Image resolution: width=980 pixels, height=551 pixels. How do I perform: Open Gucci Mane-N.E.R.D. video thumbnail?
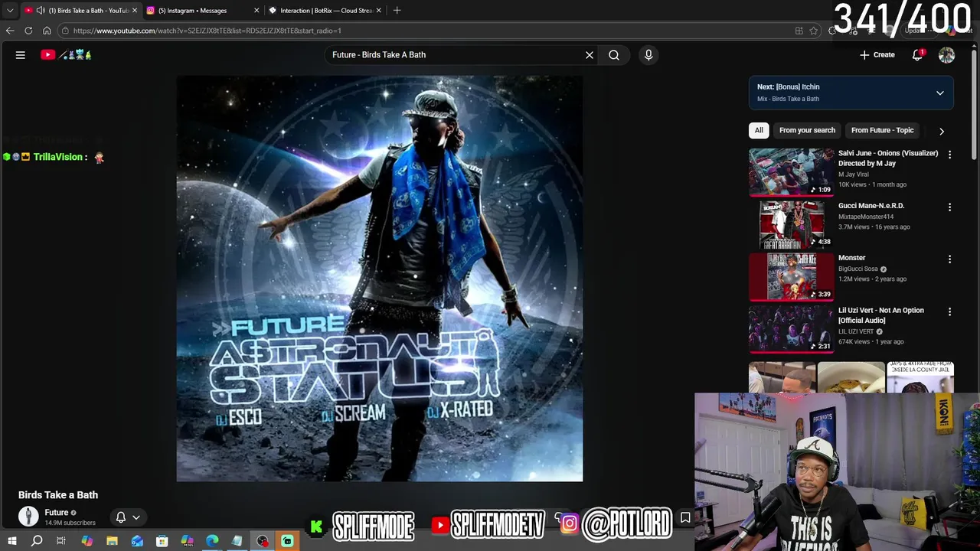click(792, 224)
